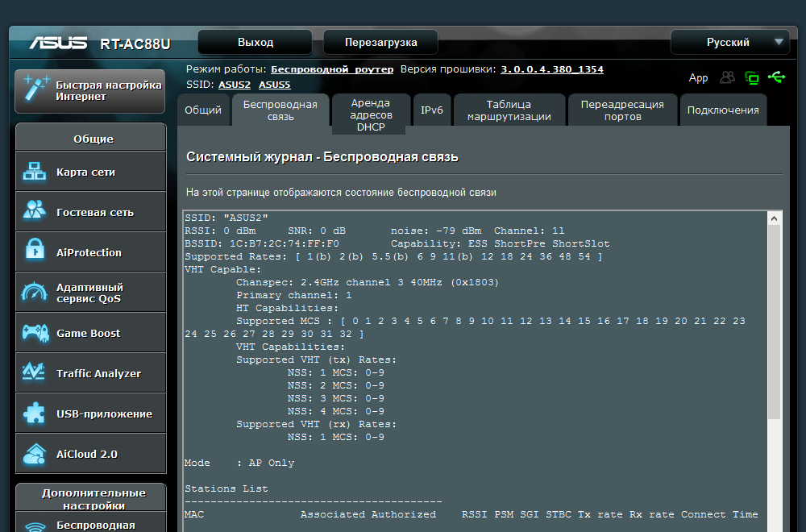Image resolution: width=806 pixels, height=532 pixels.
Task: Click the guest users status icon
Action: click(x=728, y=77)
